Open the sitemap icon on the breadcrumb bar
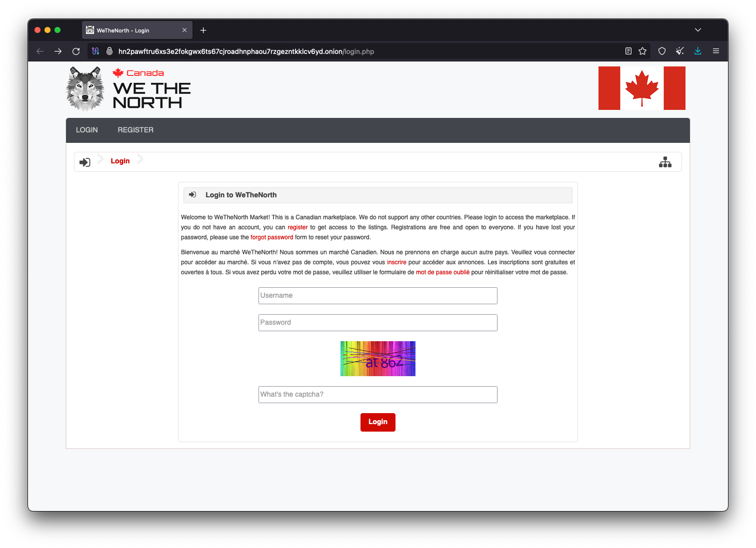Image resolution: width=756 pixels, height=548 pixels. coord(665,161)
